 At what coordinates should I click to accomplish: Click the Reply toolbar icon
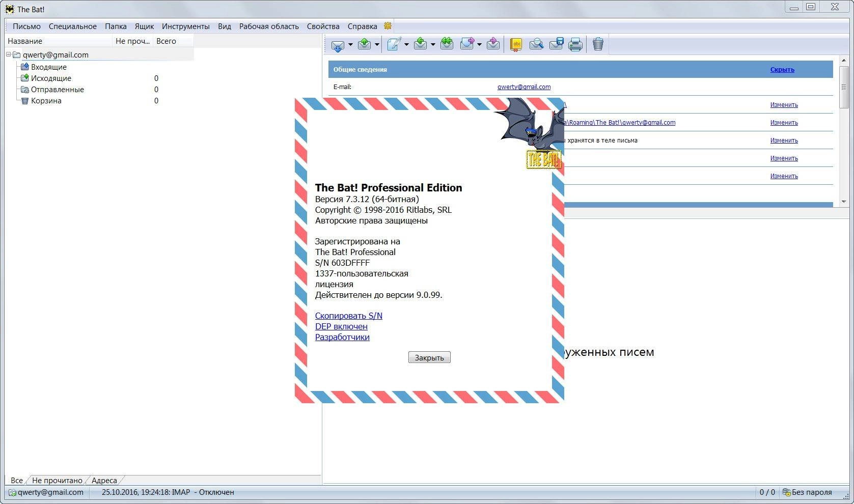(x=420, y=44)
